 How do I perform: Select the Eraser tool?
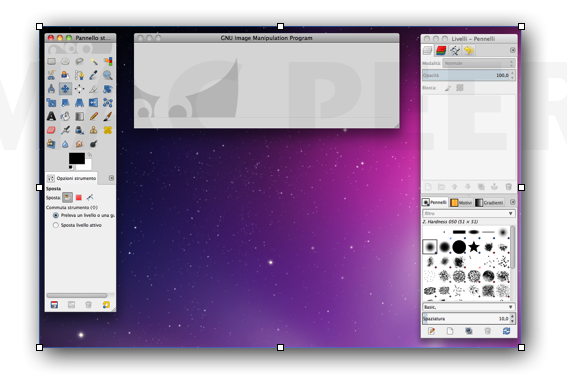pos(52,130)
